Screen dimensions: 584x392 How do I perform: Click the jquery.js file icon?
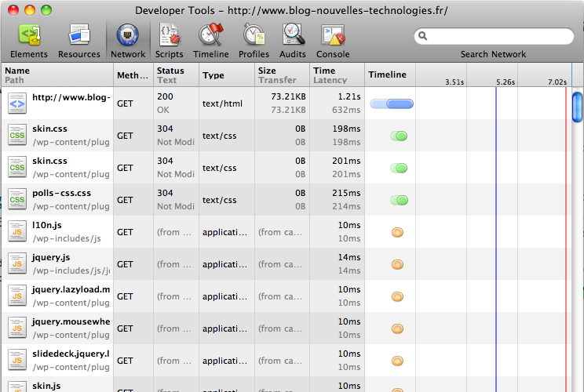(x=17, y=264)
